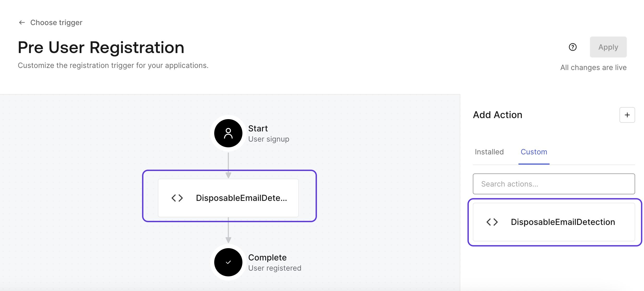The height and width of the screenshot is (291, 644).
Task: Click the All changes are live text
Action: click(x=593, y=67)
